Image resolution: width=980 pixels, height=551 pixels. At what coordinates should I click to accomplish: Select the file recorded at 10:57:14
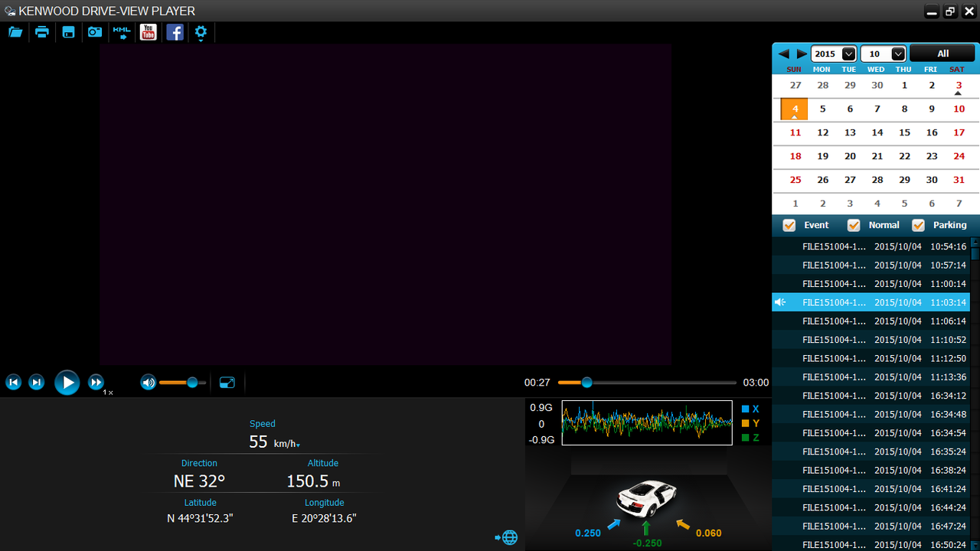click(x=871, y=265)
